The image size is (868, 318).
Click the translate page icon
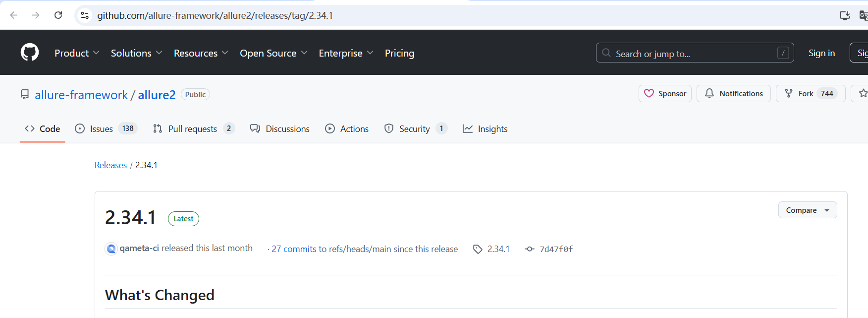[863, 15]
